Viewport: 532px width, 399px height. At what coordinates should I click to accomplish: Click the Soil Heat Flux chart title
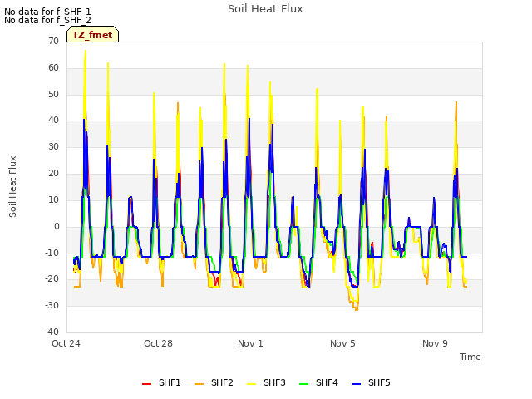click(265, 9)
